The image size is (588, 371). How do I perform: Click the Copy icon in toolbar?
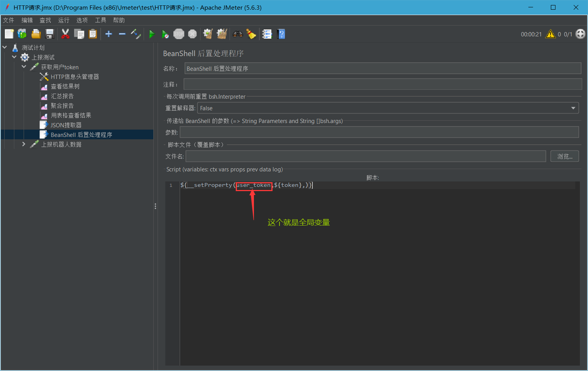pos(79,34)
